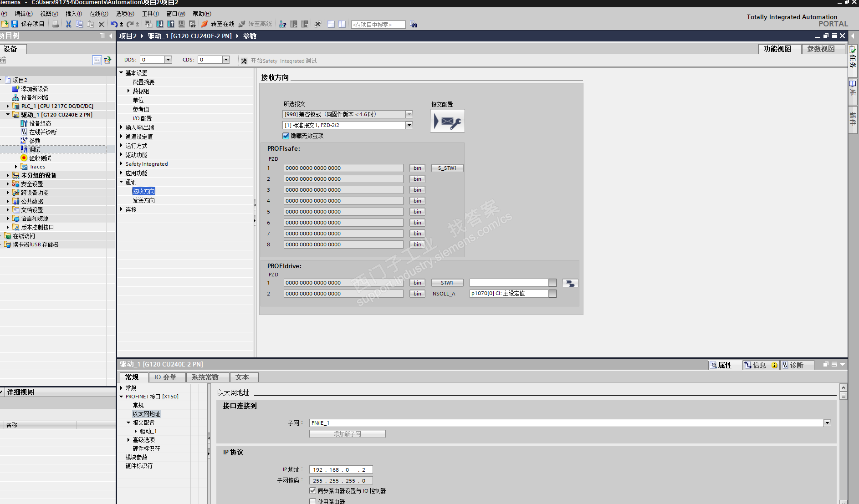Open the 在线(O) menu
The image size is (859, 504).
click(99, 14)
